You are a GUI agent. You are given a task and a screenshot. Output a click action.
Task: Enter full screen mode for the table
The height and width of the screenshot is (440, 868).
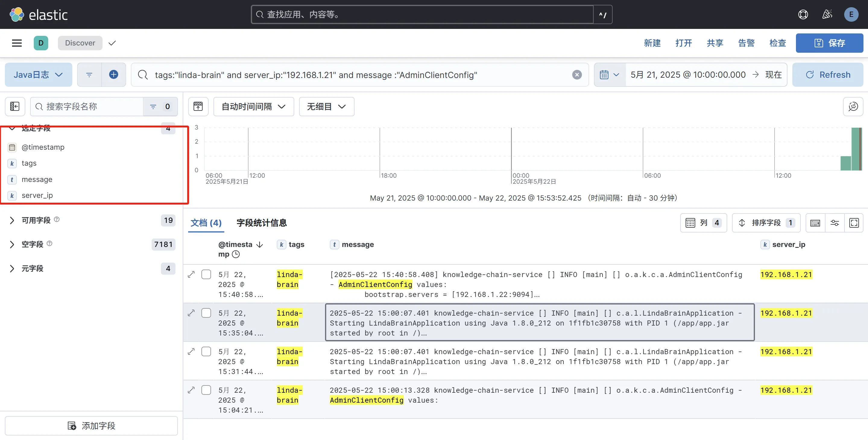pos(854,223)
